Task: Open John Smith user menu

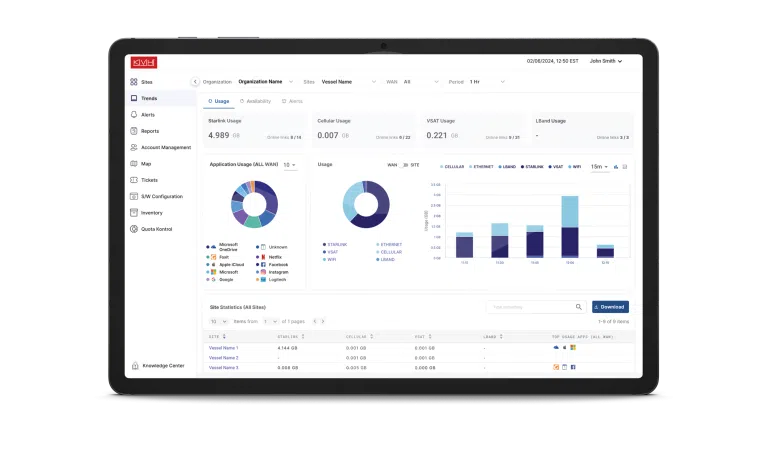Action: pyautogui.click(x=606, y=61)
